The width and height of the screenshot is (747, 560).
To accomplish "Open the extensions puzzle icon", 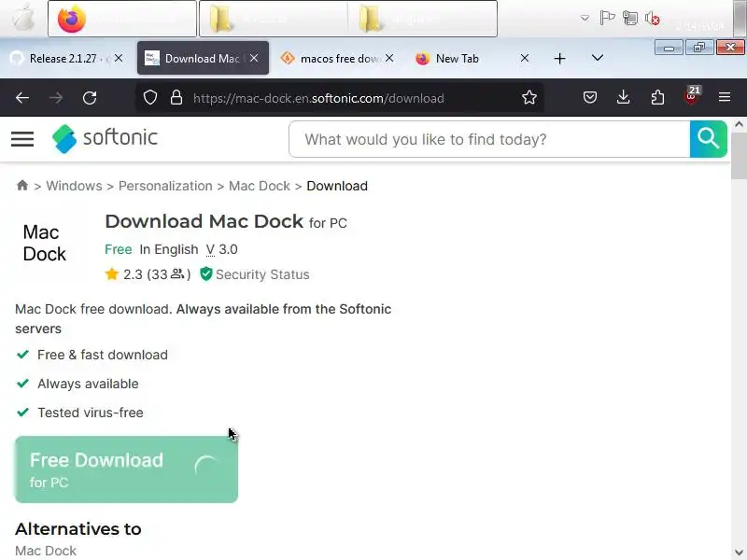I will [x=657, y=98].
